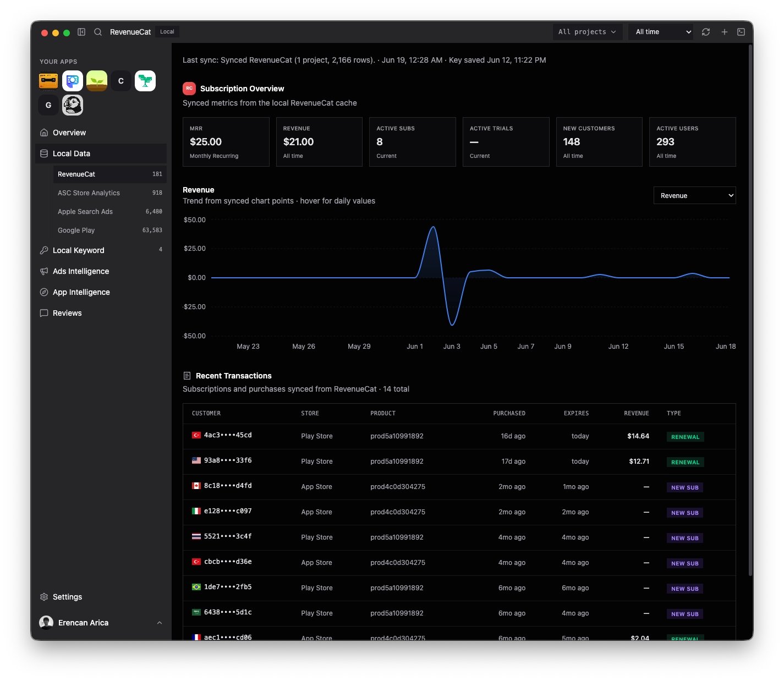Open Local Keyword section
The width and height of the screenshot is (784, 681).
click(101, 250)
